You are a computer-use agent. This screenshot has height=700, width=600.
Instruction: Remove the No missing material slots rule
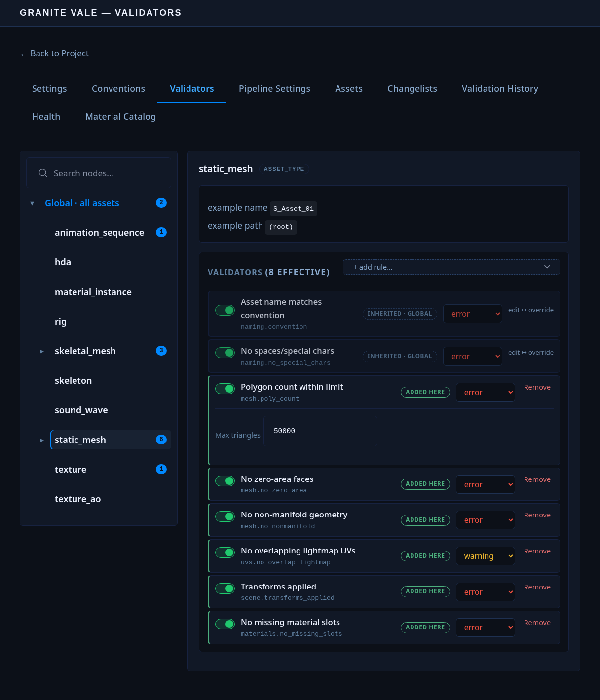[x=537, y=623]
